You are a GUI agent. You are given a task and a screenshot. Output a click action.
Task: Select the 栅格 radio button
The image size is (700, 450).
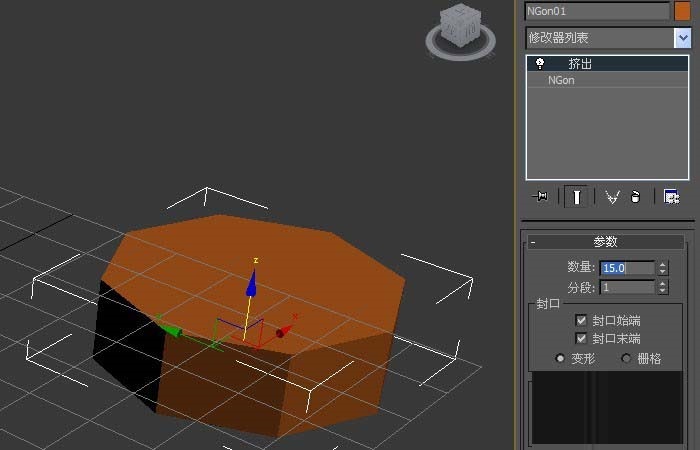626,358
